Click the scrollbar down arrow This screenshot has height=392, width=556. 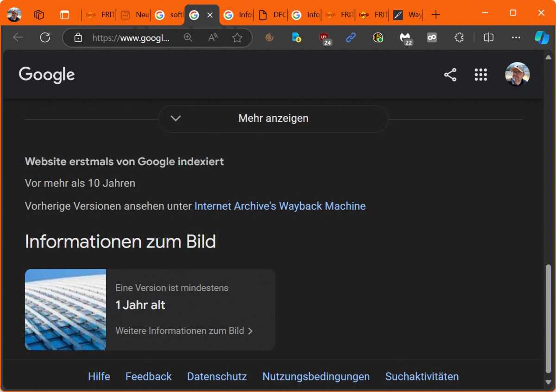[549, 382]
